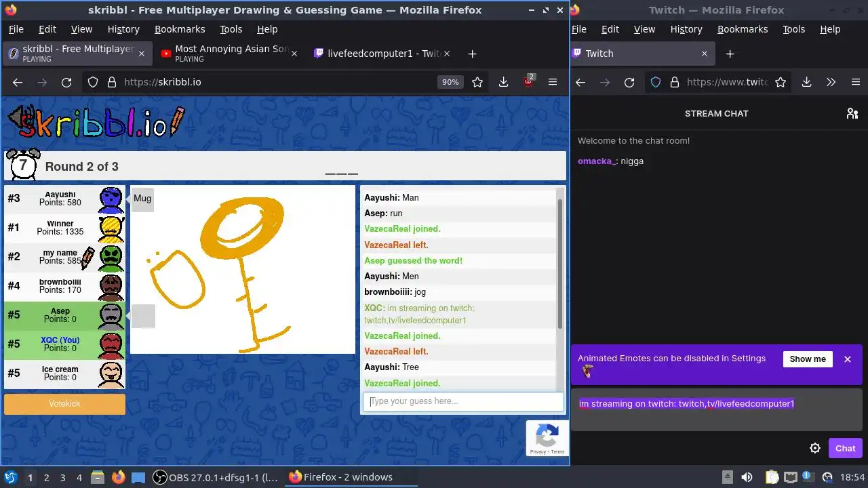This screenshot has width=868, height=488.
Task: Click Ice cream player's avatar
Action: 111,373
